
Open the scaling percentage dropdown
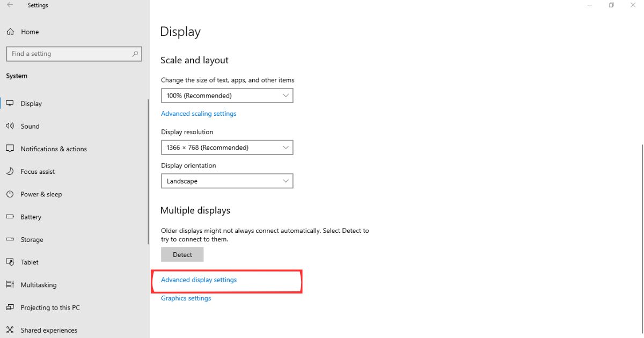pos(227,95)
